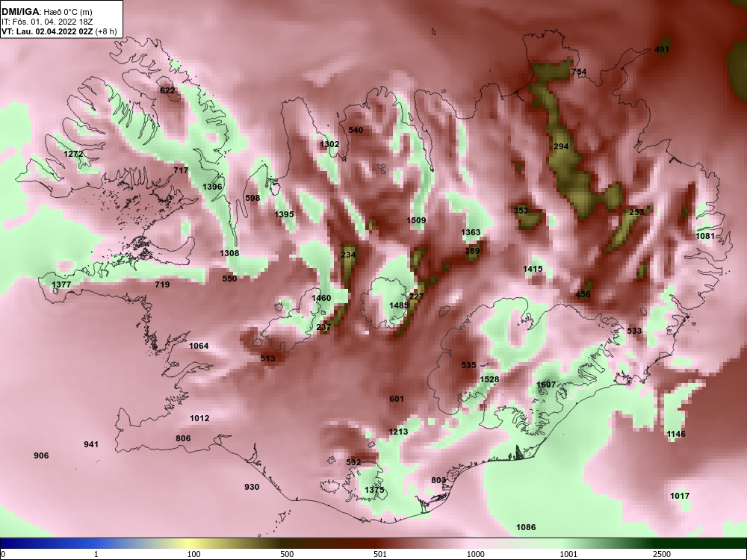The image size is (747, 560).
Task: Click the value 389
Action: (x=473, y=252)
